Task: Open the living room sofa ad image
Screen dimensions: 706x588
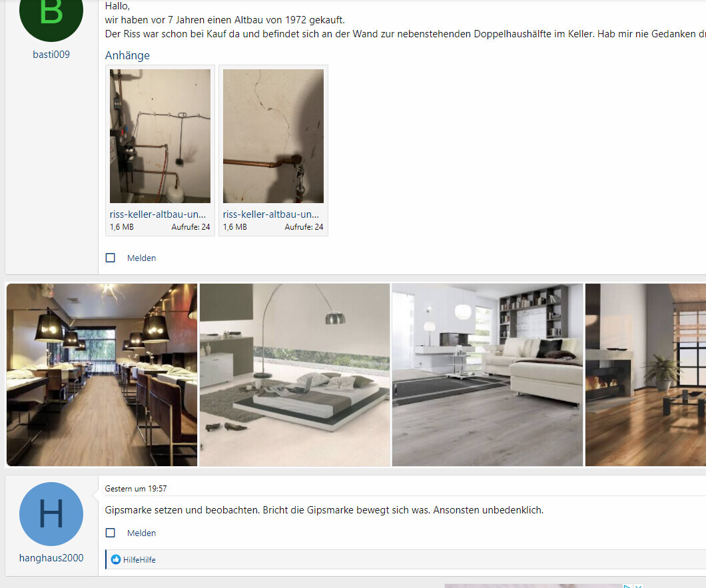Action: tap(487, 375)
